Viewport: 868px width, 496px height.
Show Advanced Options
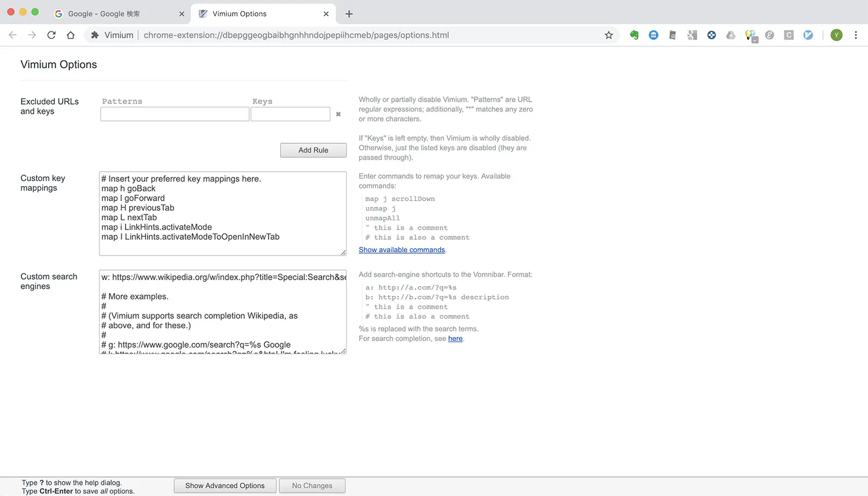225,486
